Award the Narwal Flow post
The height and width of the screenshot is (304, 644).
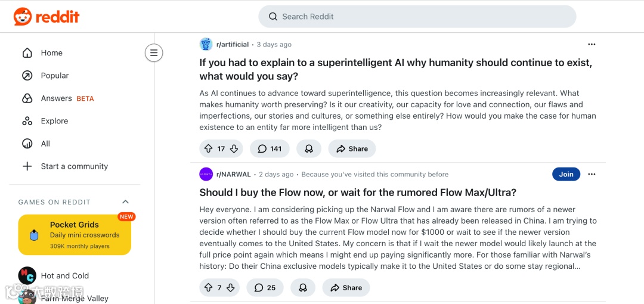(x=303, y=287)
